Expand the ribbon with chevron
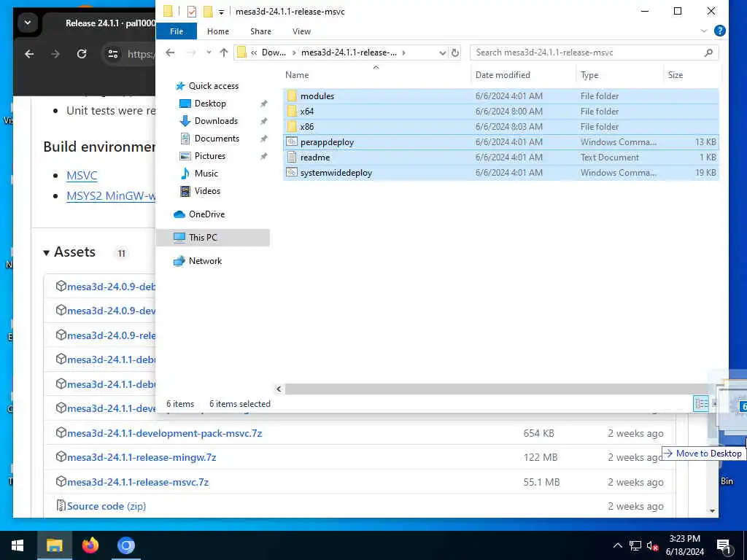 point(704,31)
